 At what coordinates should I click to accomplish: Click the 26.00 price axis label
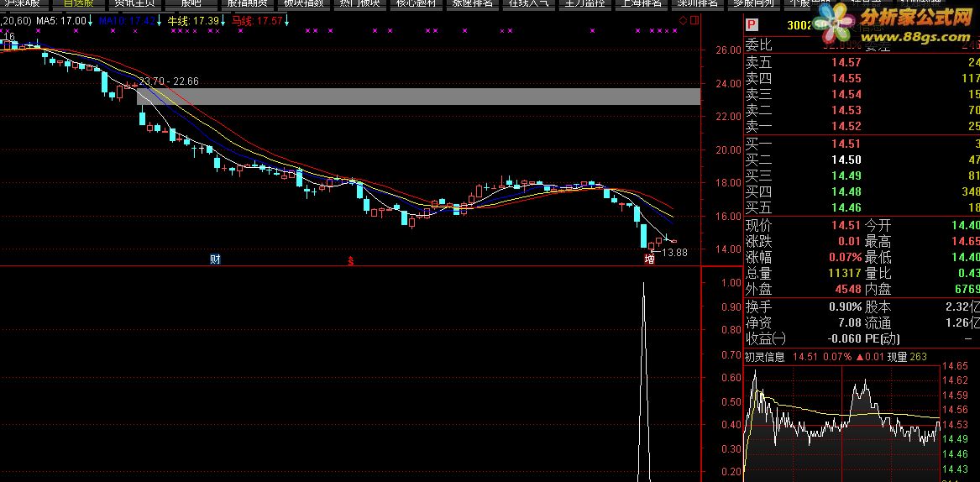[x=730, y=50]
